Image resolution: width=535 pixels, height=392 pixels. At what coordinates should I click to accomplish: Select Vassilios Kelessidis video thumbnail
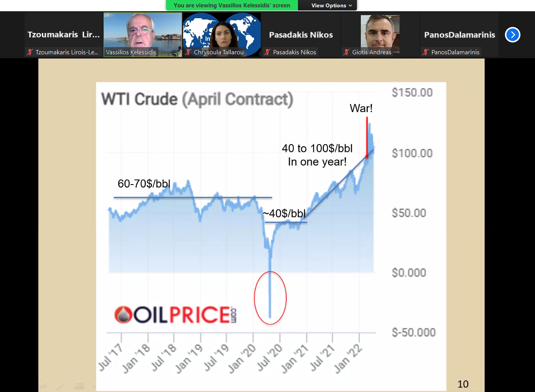tap(143, 35)
